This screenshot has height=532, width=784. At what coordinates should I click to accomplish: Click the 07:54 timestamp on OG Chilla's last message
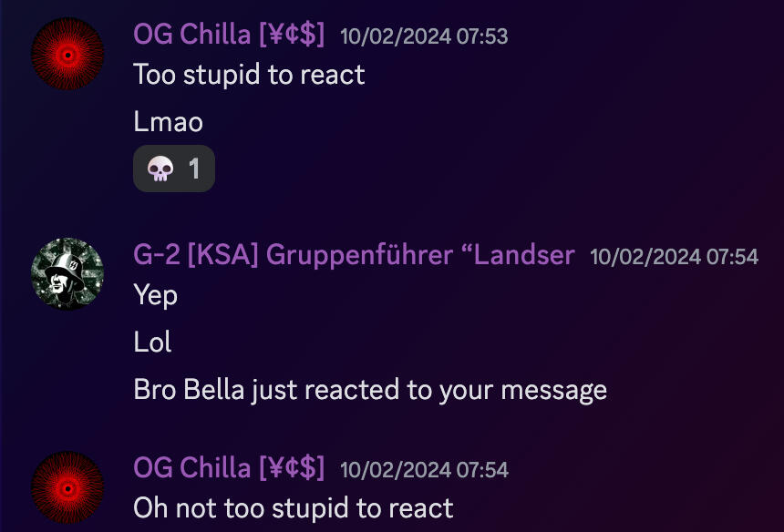click(x=424, y=470)
